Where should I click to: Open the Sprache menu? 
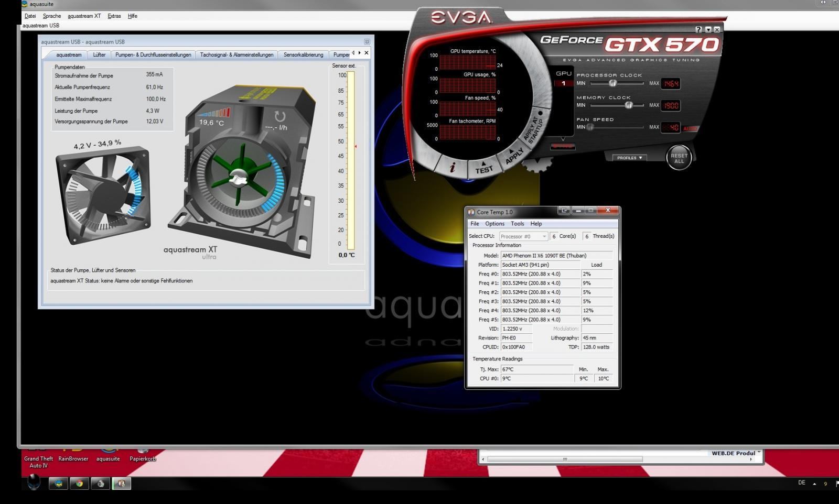click(x=52, y=16)
